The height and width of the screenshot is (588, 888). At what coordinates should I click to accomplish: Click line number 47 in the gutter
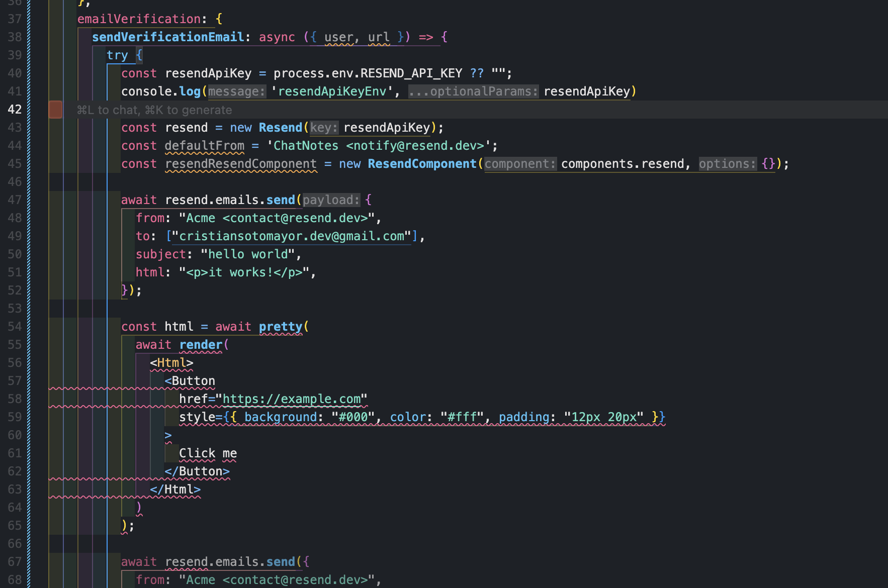click(x=15, y=200)
